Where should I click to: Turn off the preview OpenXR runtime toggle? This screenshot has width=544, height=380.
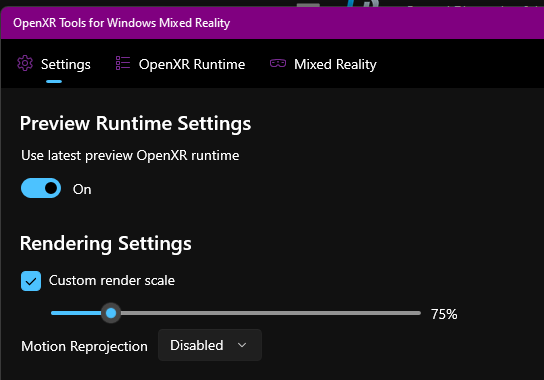coord(41,188)
